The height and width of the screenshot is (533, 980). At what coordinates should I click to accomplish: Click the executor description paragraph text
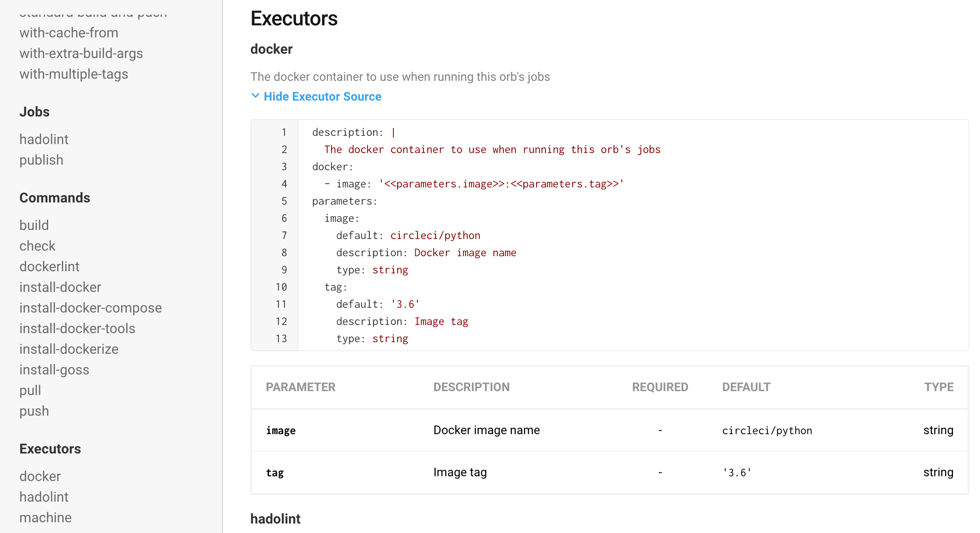click(400, 77)
